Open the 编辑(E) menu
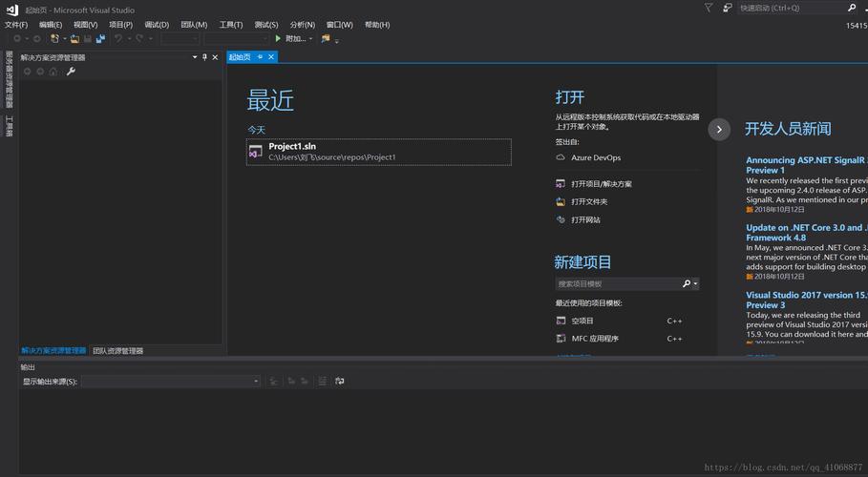 tap(51, 25)
